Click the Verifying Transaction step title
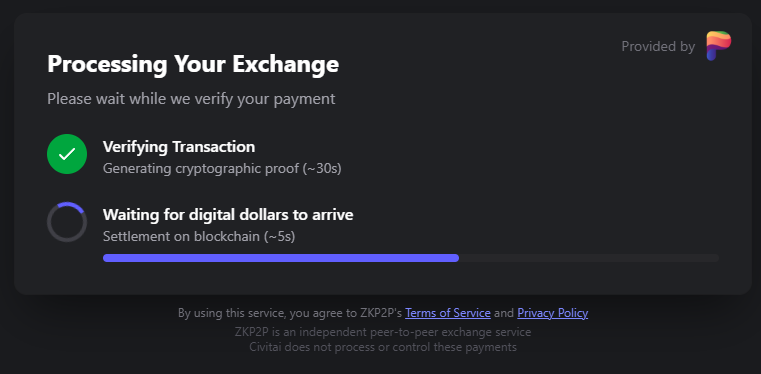 179,146
